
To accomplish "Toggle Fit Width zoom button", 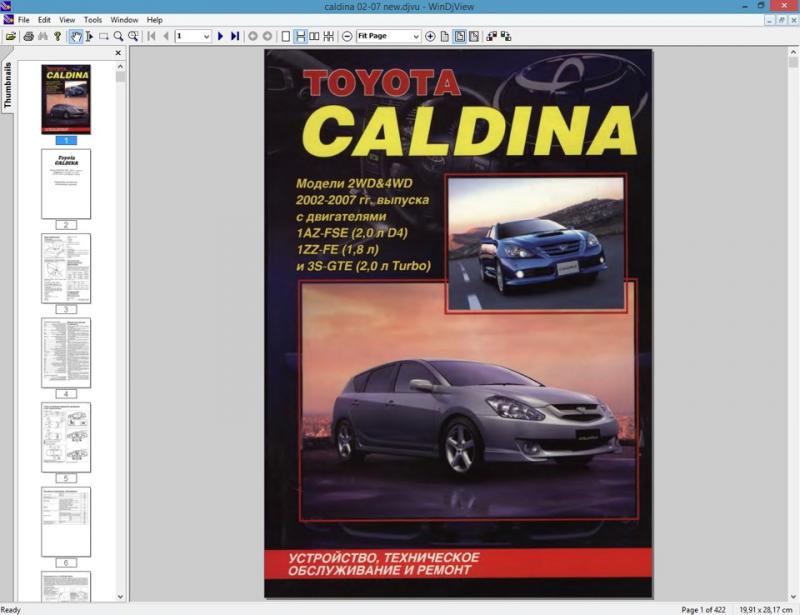I will [474, 36].
